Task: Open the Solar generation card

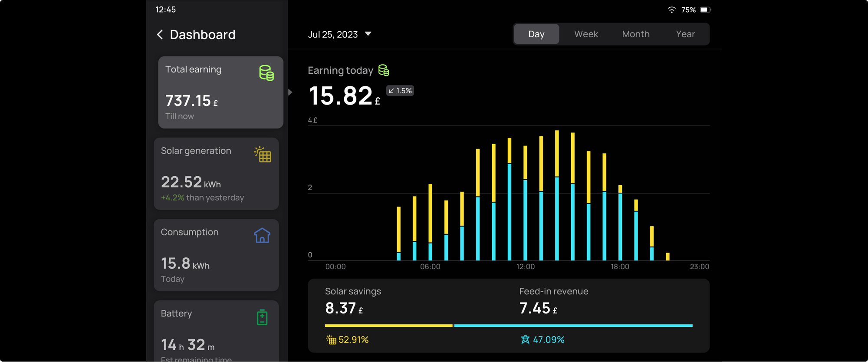Action: point(216,174)
